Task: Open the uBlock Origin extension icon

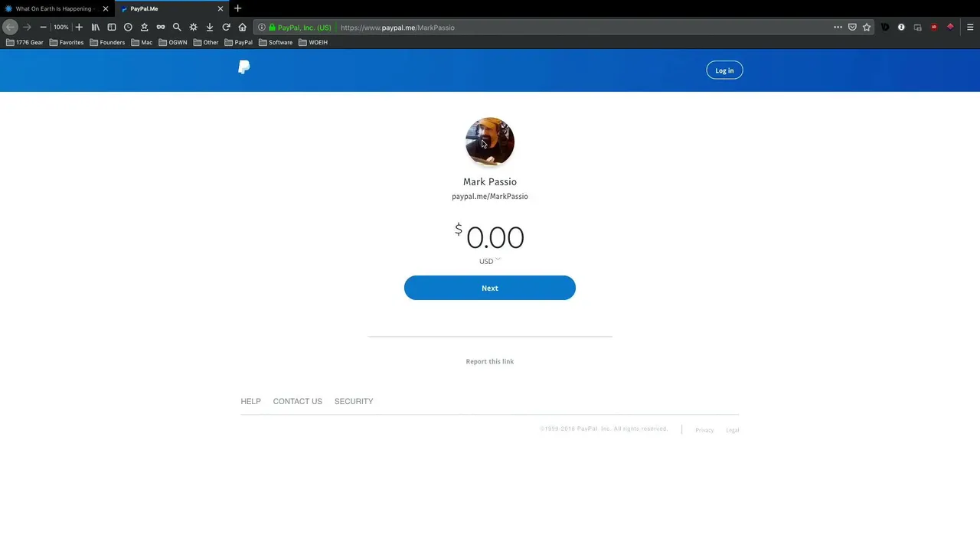Action: click(x=934, y=27)
